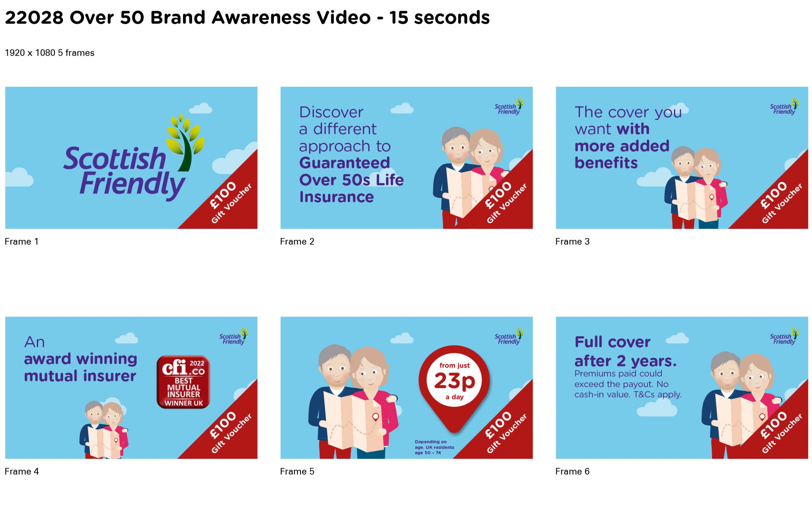The image size is (812, 506).
Task: Select the 'Full cover after 2 years' headline
Action: [625, 351]
